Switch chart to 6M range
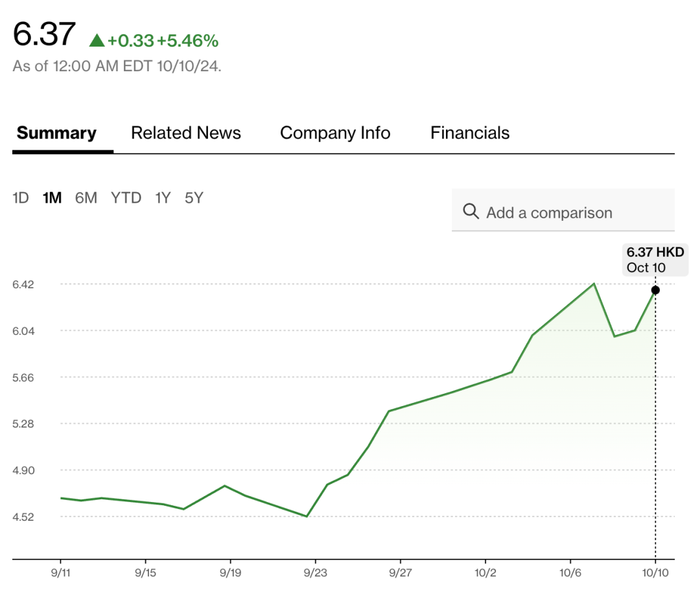The image size is (700, 614). pyautogui.click(x=86, y=198)
